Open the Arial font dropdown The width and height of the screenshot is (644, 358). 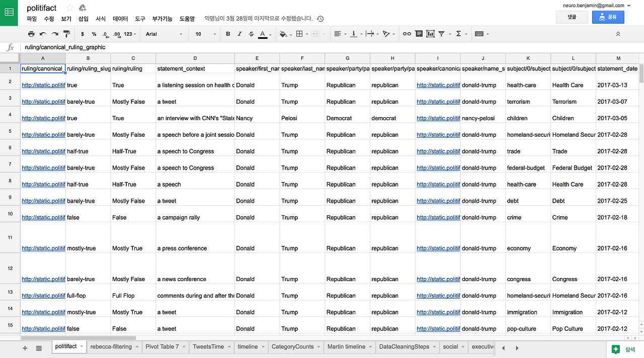164,34
